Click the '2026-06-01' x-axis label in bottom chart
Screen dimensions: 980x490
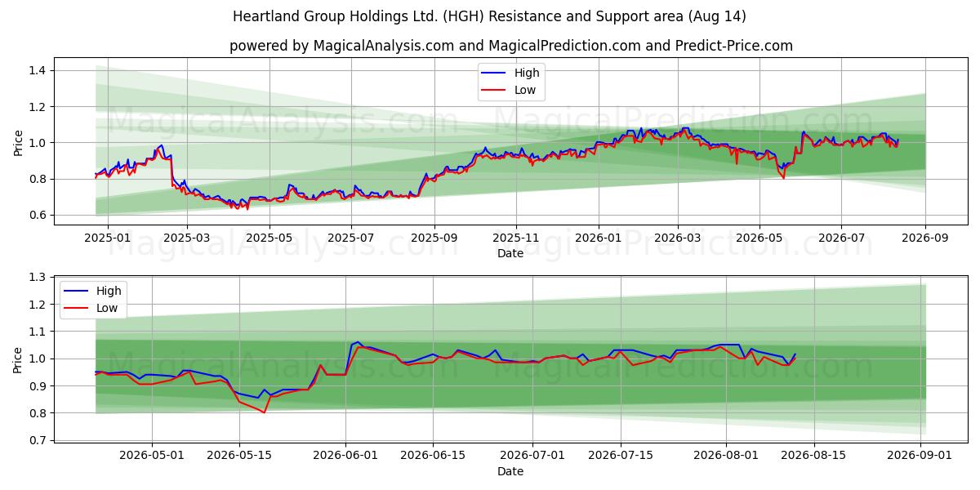pyautogui.click(x=345, y=455)
